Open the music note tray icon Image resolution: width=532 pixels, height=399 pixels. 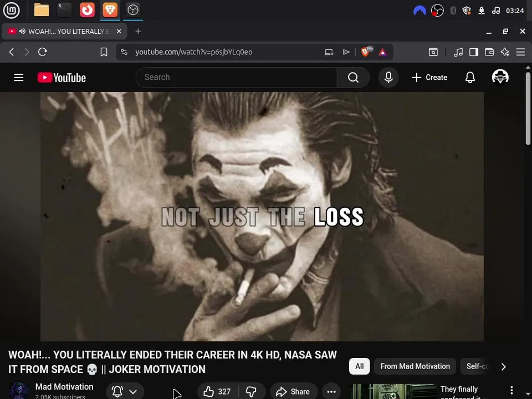pos(495,11)
